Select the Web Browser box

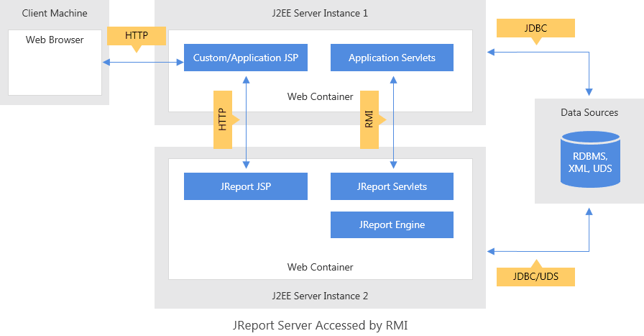[x=55, y=63]
